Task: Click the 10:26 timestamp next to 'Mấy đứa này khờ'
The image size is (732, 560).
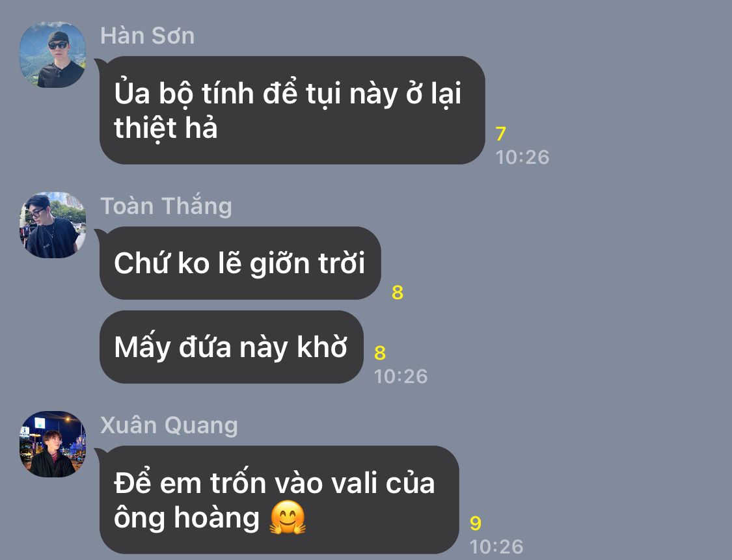Action: [x=401, y=377]
